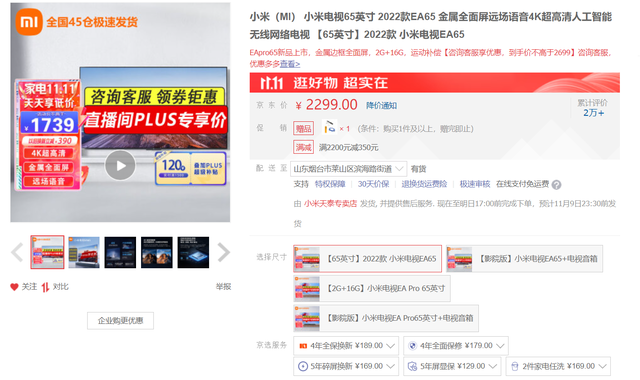Open the 小米天泰专卖店 store link
Viewport: 640px width, 380px height.
[330, 204]
